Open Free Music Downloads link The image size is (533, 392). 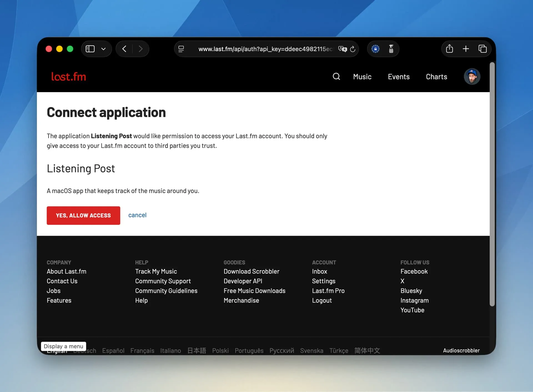click(255, 291)
